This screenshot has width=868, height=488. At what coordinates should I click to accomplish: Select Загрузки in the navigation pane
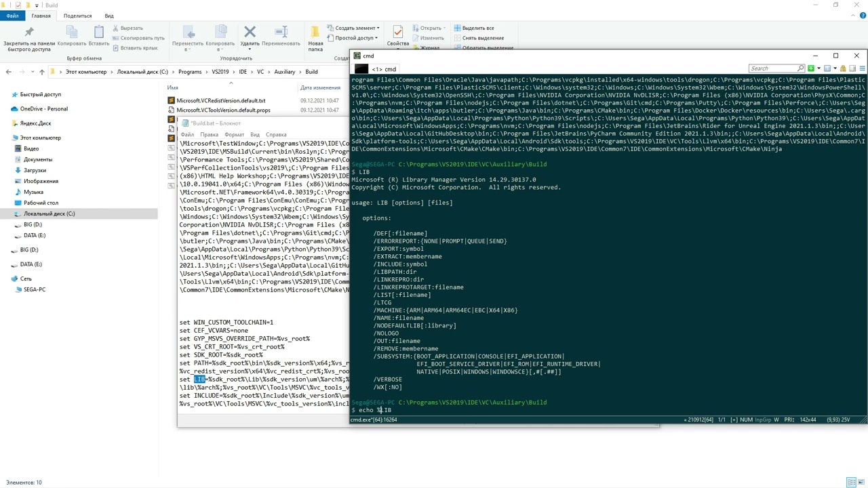pyautogui.click(x=35, y=170)
